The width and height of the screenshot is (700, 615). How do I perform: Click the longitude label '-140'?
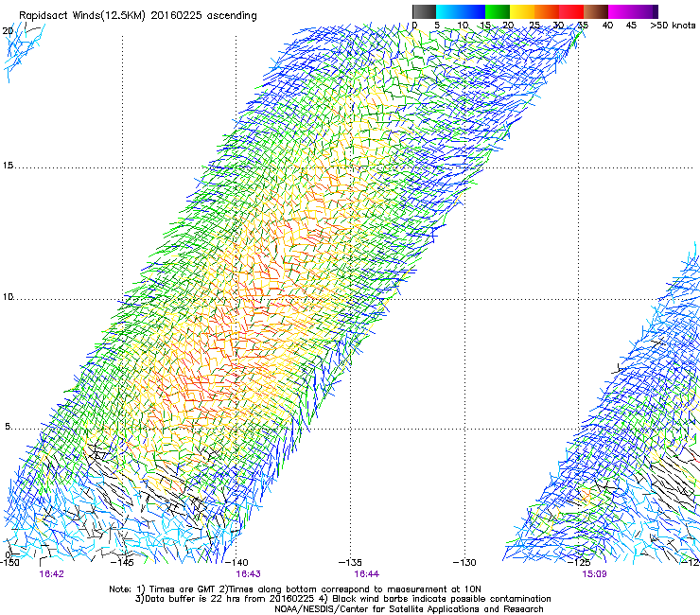(x=236, y=562)
